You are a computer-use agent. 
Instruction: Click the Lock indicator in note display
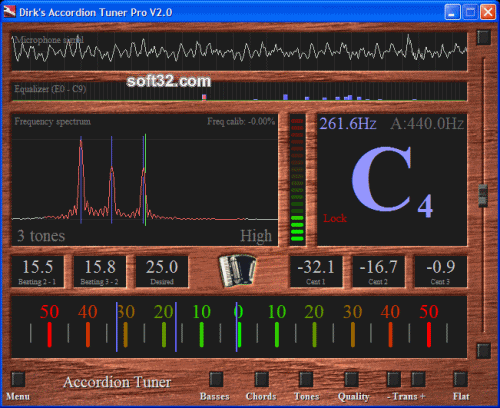[335, 218]
